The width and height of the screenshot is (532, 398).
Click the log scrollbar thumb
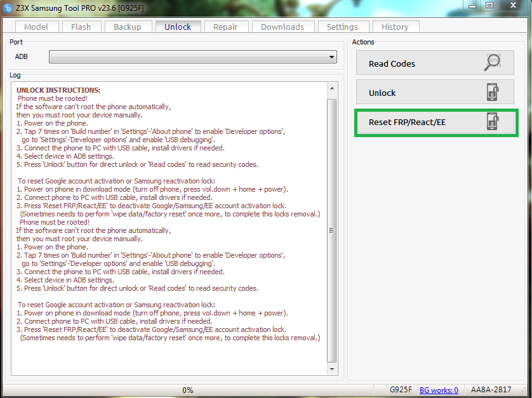coord(332,230)
